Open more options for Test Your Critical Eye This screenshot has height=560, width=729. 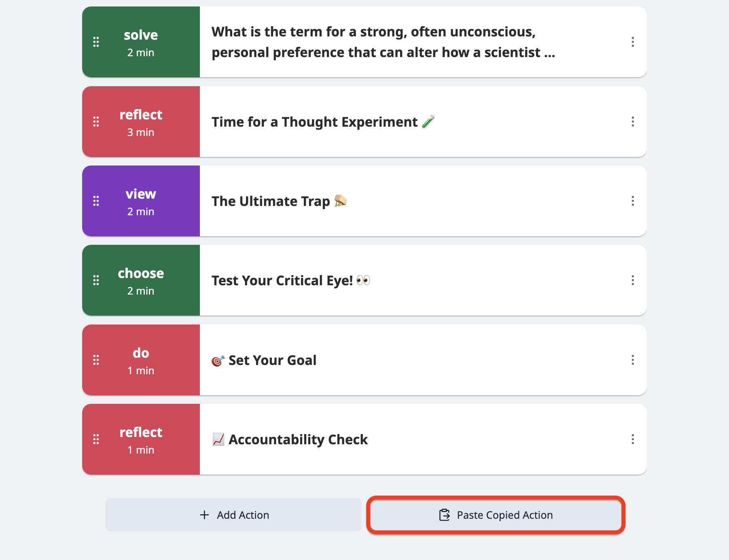point(633,280)
